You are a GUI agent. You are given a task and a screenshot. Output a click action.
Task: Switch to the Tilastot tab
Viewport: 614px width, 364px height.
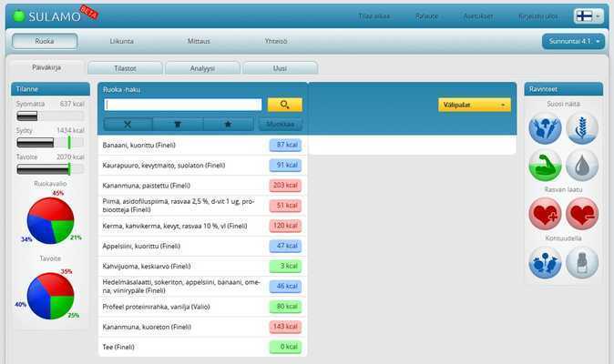click(x=125, y=67)
